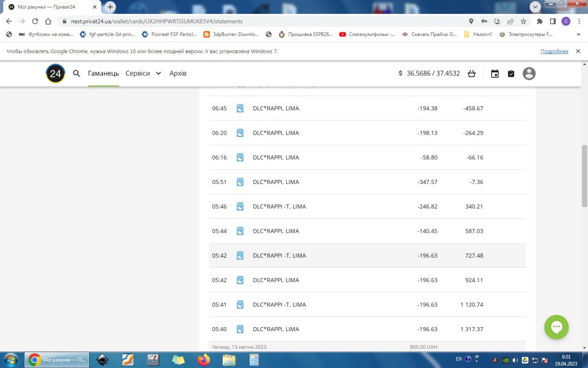
Task: Go back with Chrome's back arrow
Action: click(9, 21)
